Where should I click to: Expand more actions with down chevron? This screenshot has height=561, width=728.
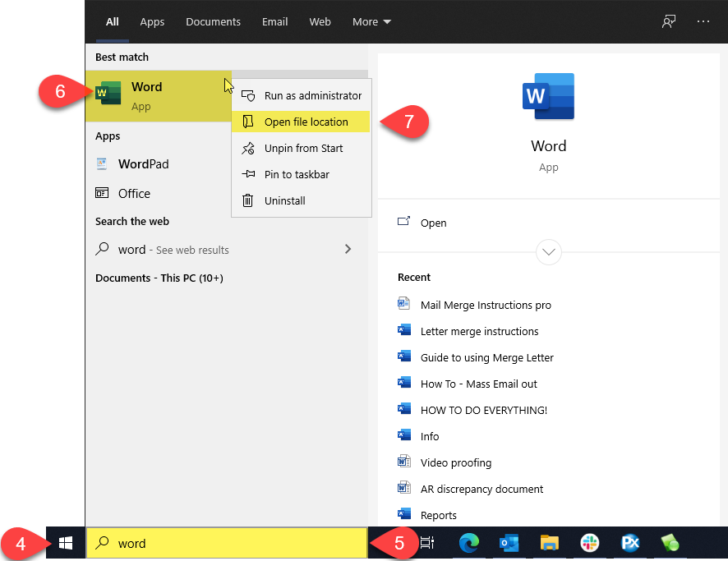(x=548, y=252)
